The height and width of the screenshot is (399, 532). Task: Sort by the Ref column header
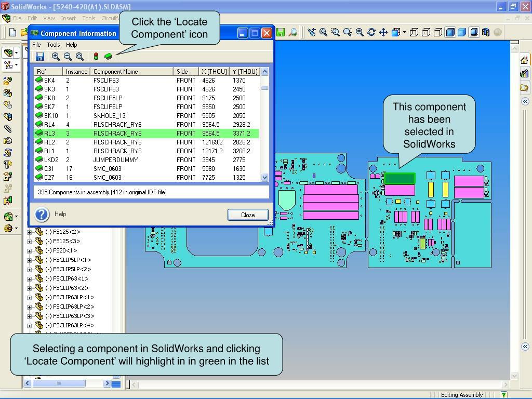[x=48, y=71]
